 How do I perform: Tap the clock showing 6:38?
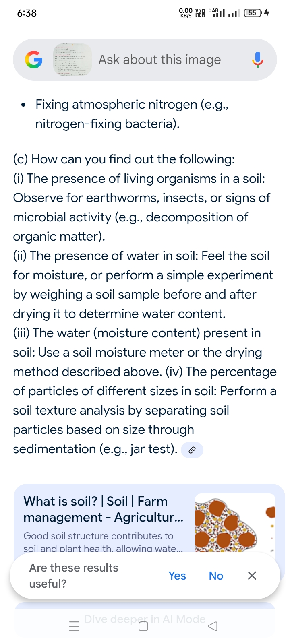(27, 13)
